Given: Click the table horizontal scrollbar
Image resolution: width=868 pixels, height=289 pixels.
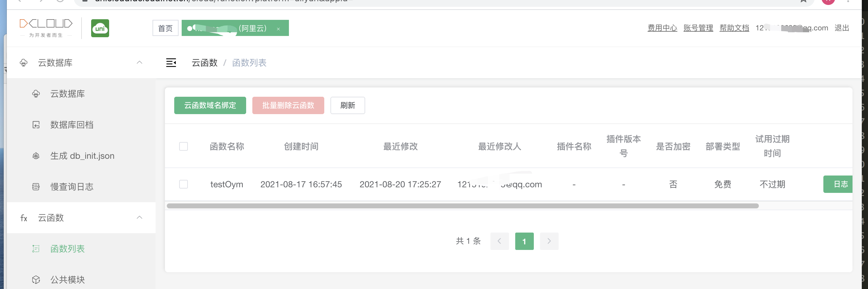Looking at the screenshot, I should 463,206.
